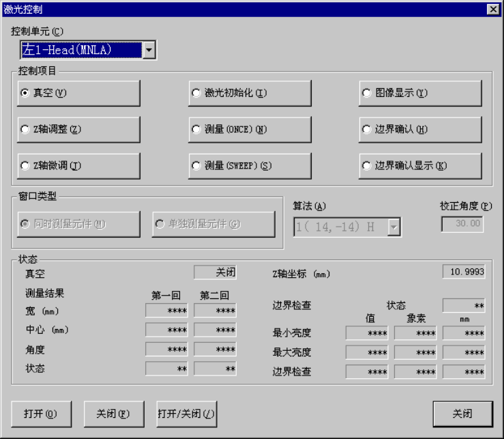The image size is (504, 439).
Task: Click the 第一回 状态 result field
Action: tap(166, 369)
